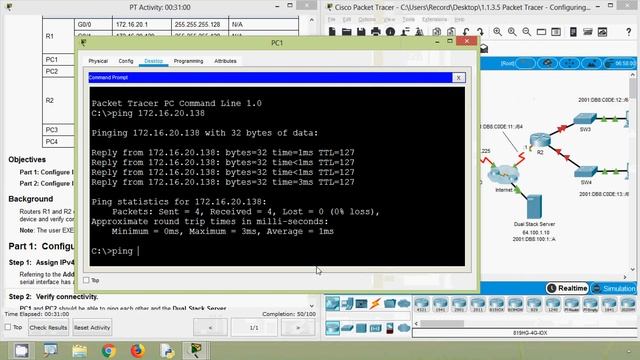640x360 pixels.
Task: Select the Connections lightning bolt icon
Action: pos(376,303)
